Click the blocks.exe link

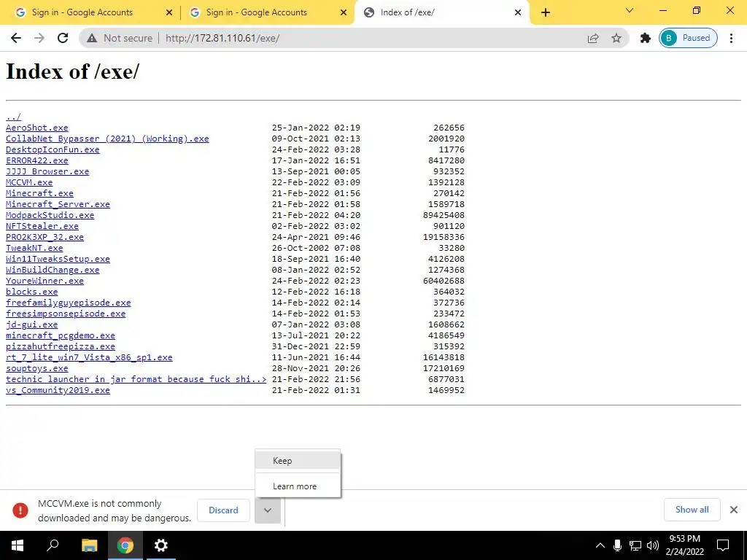pyautogui.click(x=31, y=292)
